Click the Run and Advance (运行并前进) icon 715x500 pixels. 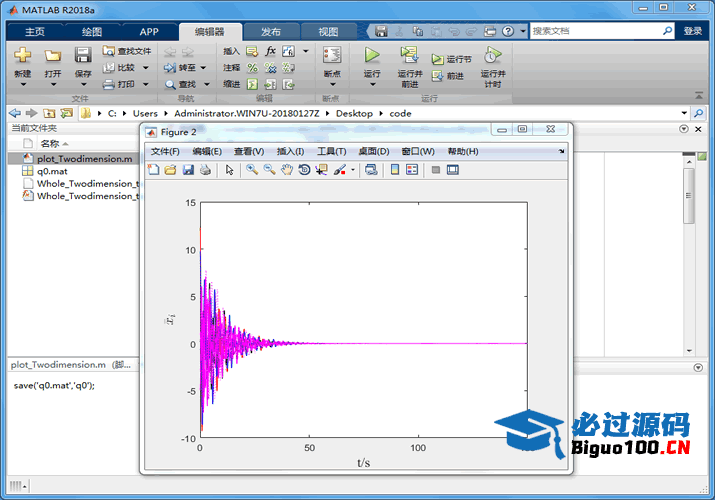[409, 55]
